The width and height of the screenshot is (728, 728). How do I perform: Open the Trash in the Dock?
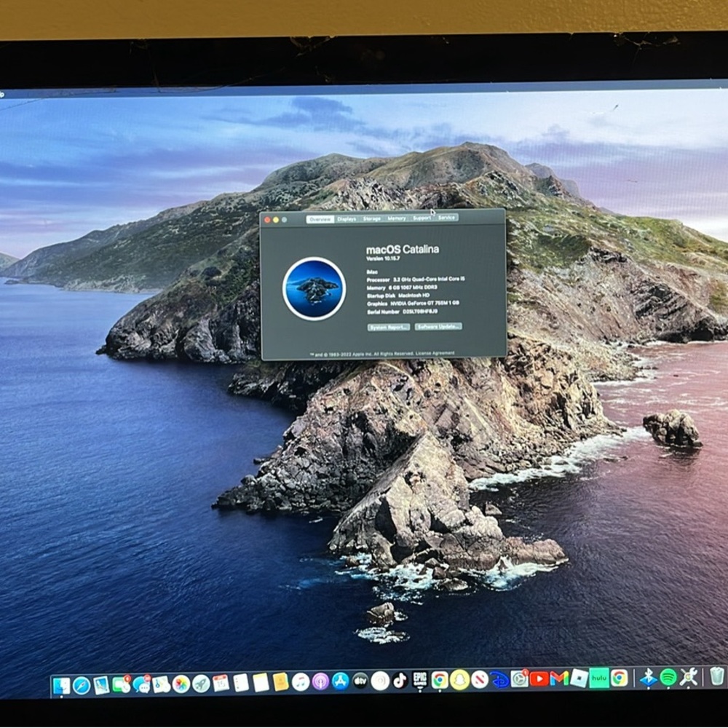(717, 676)
